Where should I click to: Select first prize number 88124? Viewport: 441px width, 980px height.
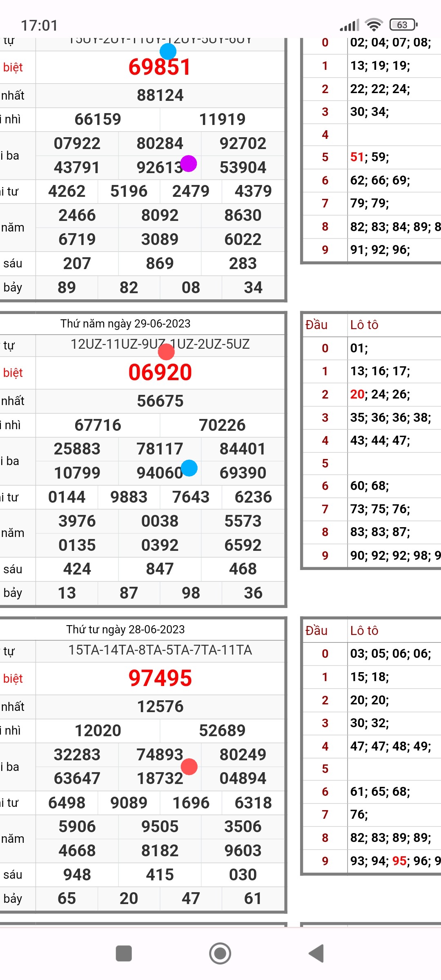pos(160,96)
